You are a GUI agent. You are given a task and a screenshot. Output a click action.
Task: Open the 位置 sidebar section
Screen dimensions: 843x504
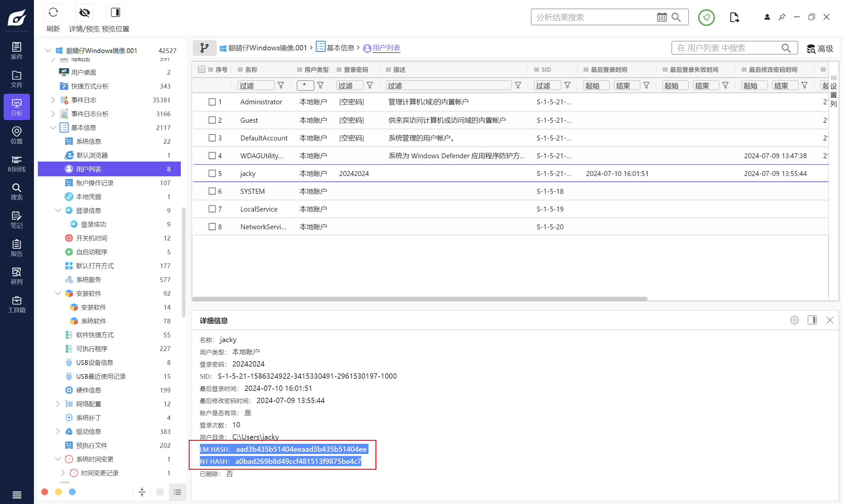(17, 135)
